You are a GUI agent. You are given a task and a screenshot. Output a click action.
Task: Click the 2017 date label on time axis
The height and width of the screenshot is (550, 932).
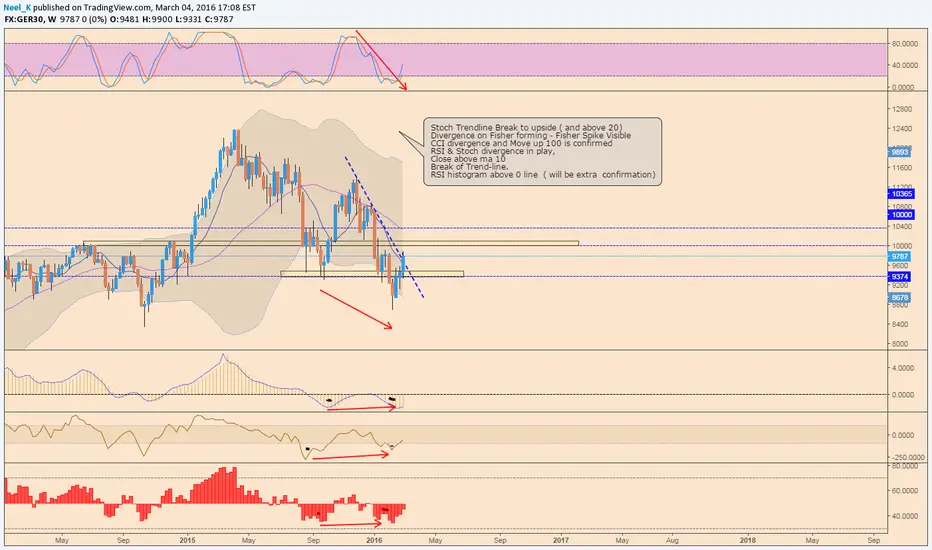[x=561, y=540]
